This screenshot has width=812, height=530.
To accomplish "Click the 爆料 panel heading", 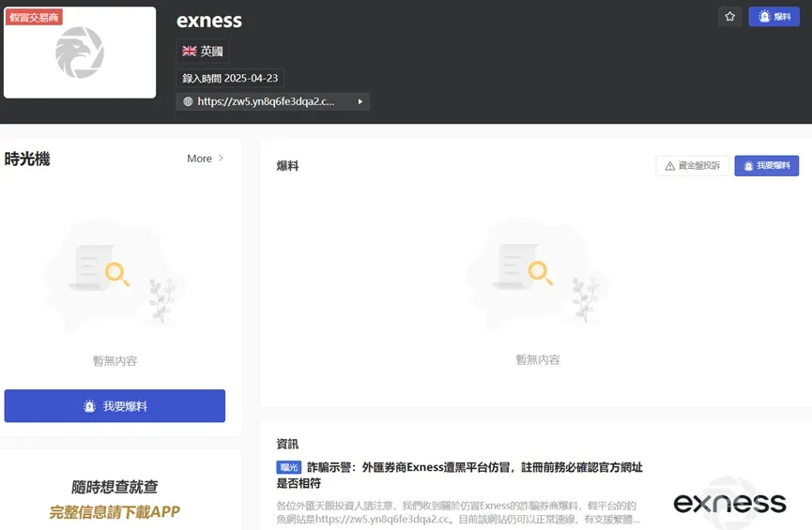I will pos(287,166).
